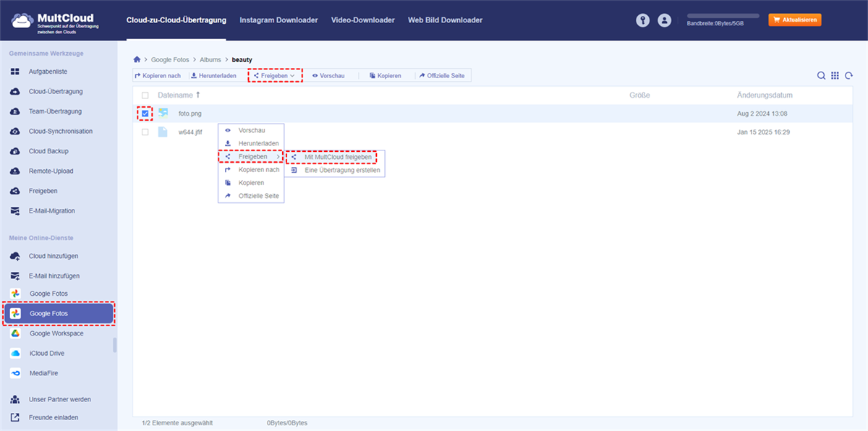Sort by Größe column header
Image resolution: width=868 pixels, height=431 pixels.
click(x=639, y=95)
